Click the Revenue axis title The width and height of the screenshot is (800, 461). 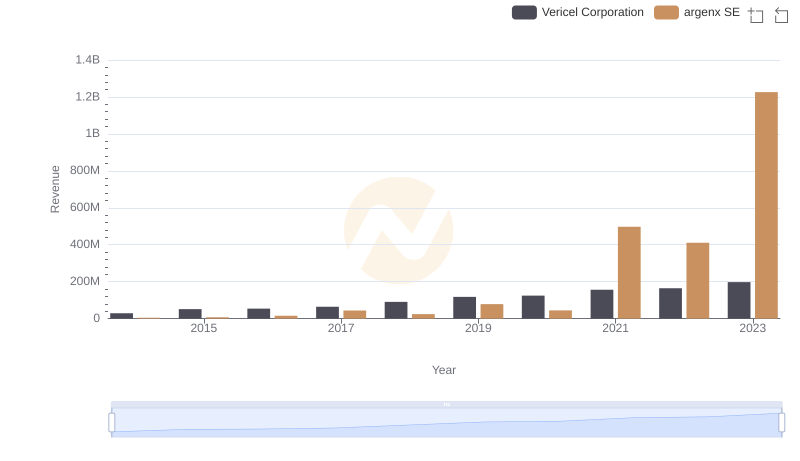(55, 189)
